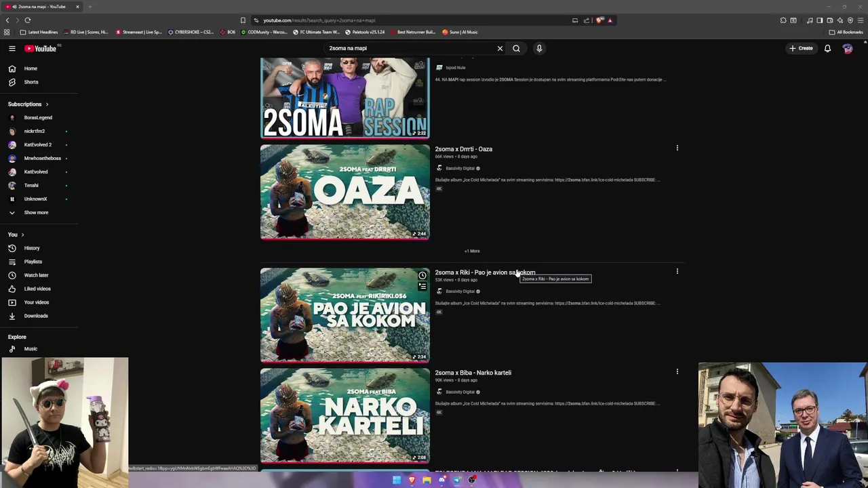This screenshot has height=488, width=868.
Task: Open Telegram from the taskbar
Action: [x=457, y=480]
